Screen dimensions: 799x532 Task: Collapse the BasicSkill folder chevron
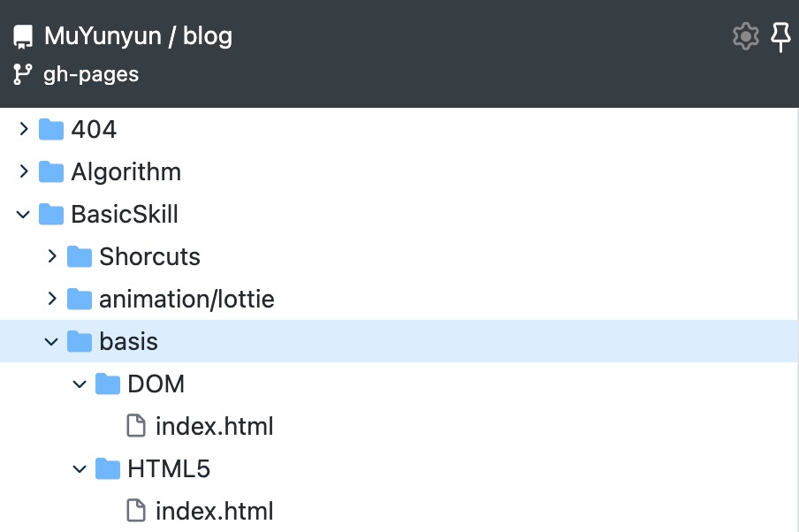click(24, 215)
